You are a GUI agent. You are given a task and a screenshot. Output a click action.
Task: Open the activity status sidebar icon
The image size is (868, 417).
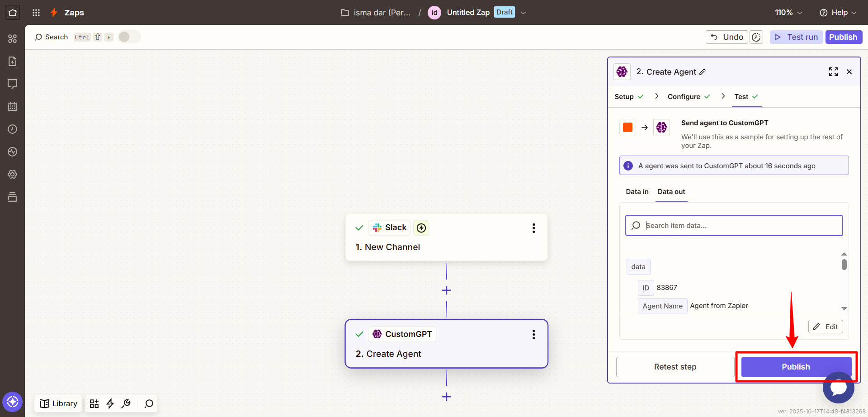(x=12, y=152)
